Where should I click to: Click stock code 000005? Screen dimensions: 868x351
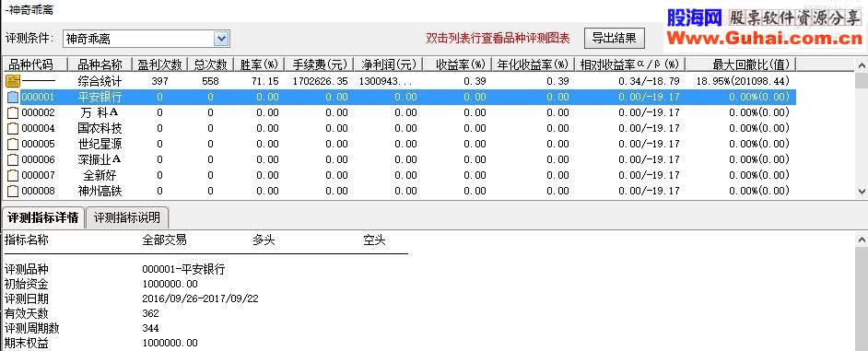pyautogui.click(x=38, y=145)
